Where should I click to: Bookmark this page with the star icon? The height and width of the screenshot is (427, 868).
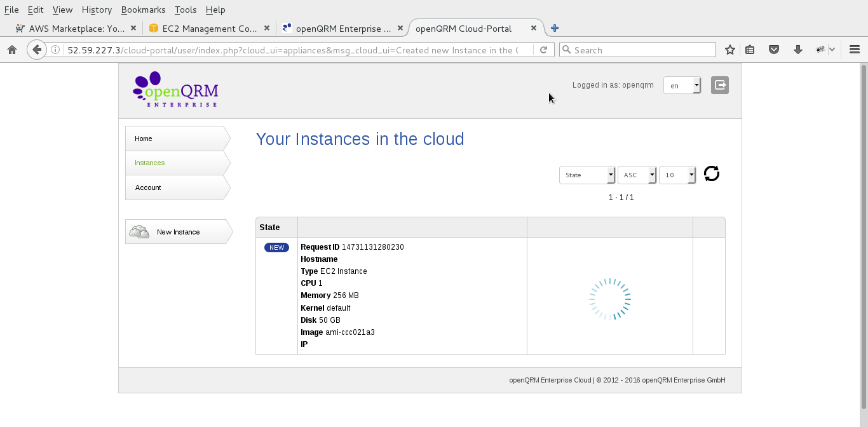[x=730, y=50]
